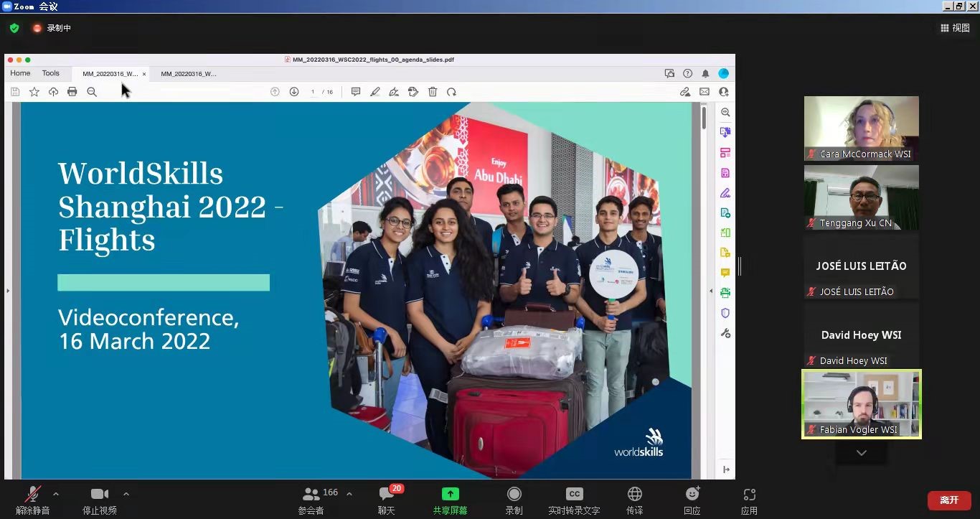Expand video options arrow beside camera

click(x=126, y=494)
